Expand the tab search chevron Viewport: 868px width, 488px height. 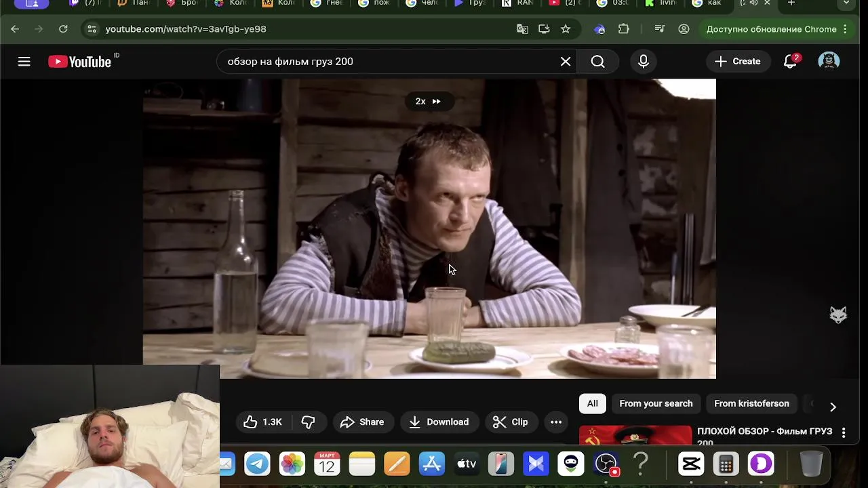[846, 3]
